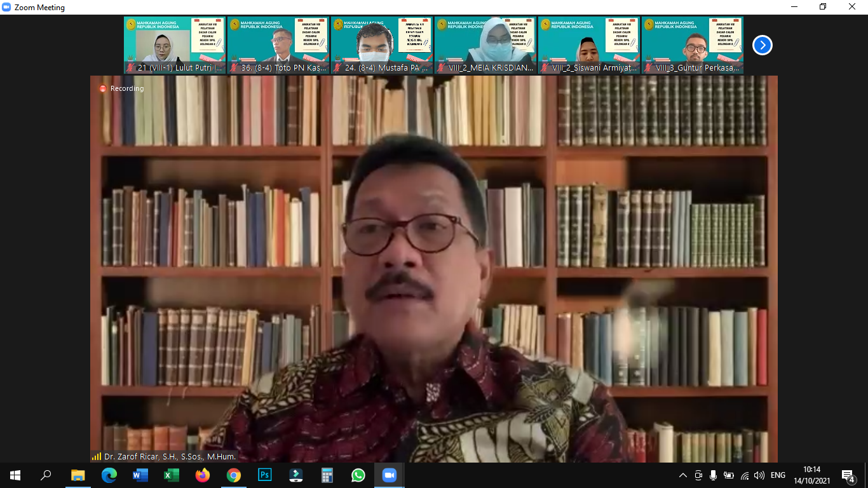Click the active Zoom taskbar icon
The width and height of the screenshot is (868, 488).
tap(389, 475)
